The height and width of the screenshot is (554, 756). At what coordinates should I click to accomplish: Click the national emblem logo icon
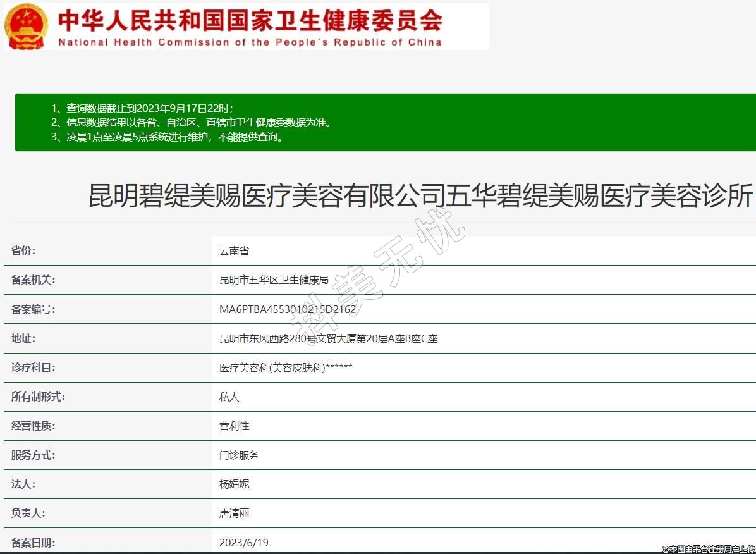pos(26,26)
